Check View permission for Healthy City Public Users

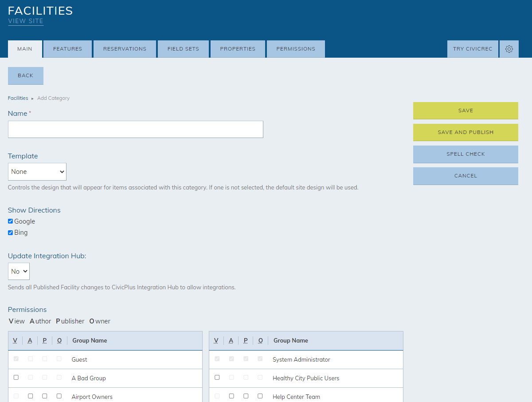tap(217, 378)
